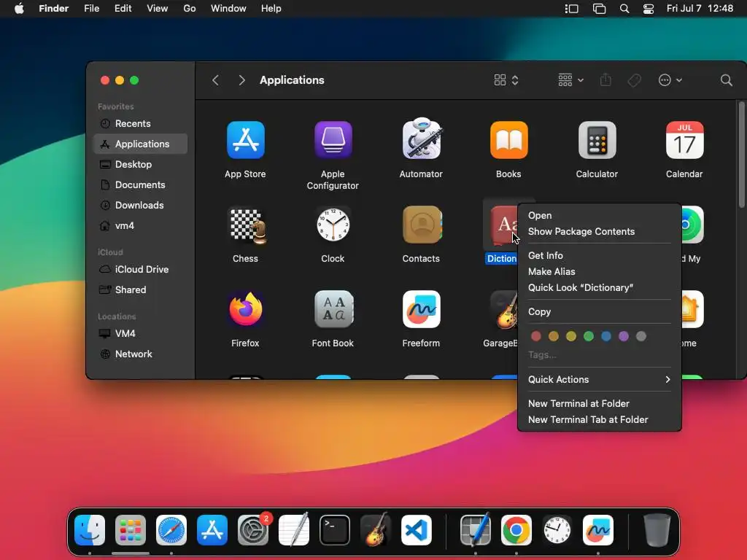This screenshot has width=747, height=560.
Task: Choose New Terminal at Folder
Action: point(600,403)
